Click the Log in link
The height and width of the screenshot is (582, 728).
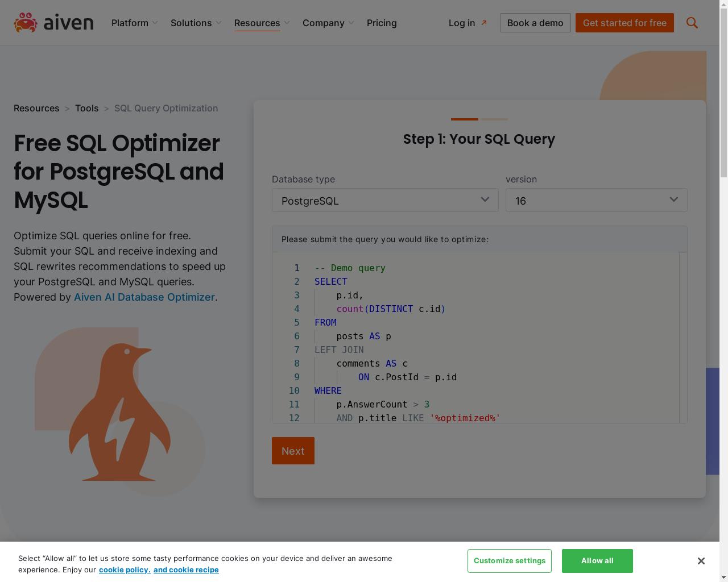coord(468,23)
